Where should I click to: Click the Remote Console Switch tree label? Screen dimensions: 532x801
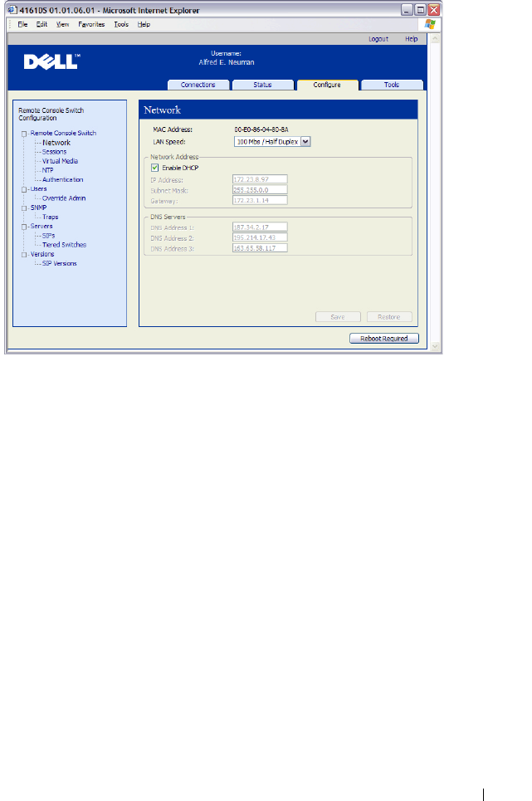tap(63, 133)
